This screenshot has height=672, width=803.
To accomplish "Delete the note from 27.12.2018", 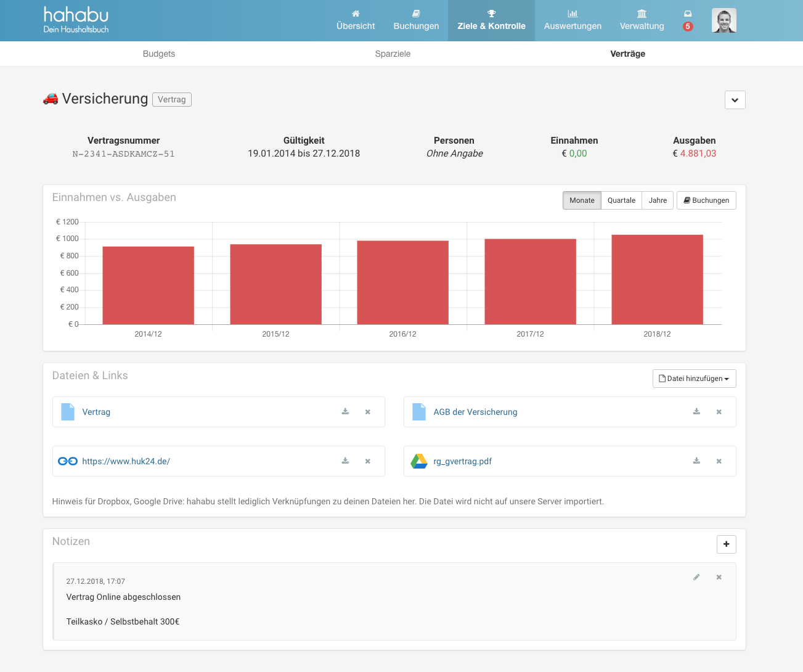I will 719,577.
